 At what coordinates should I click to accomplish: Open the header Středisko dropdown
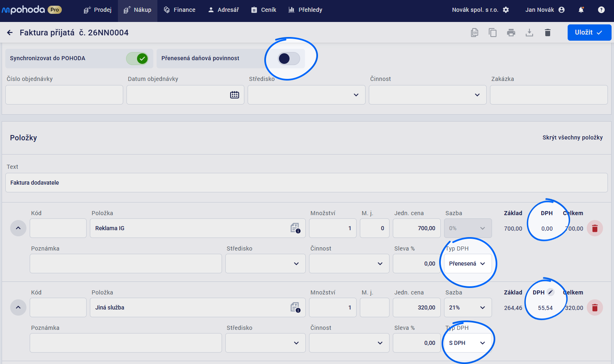tap(307, 95)
